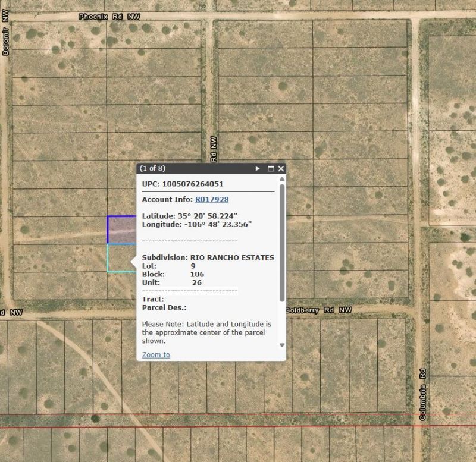
Task: Close the parcel info popup
Action: (281, 169)
